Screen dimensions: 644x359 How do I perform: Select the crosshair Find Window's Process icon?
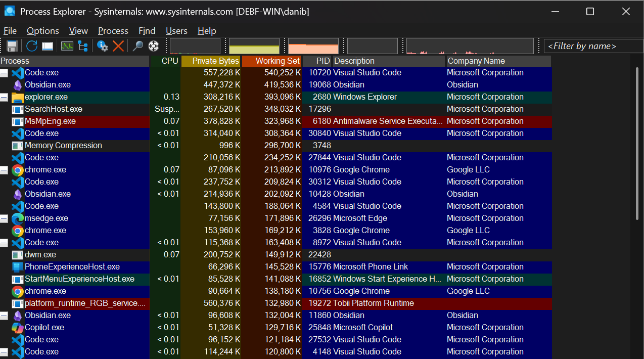[154, 46]
